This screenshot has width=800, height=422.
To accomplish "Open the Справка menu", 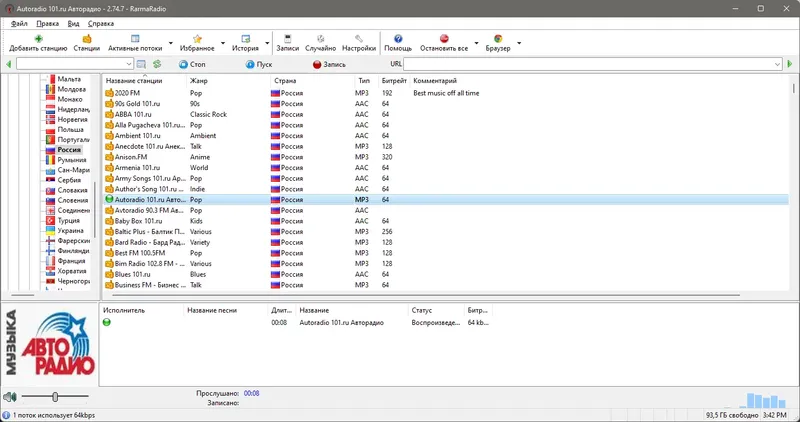I will [x=101, y=23].
